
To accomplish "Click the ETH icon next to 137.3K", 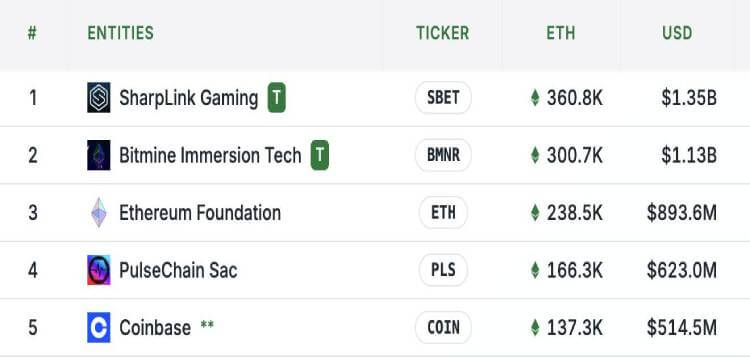I will 535,327.
